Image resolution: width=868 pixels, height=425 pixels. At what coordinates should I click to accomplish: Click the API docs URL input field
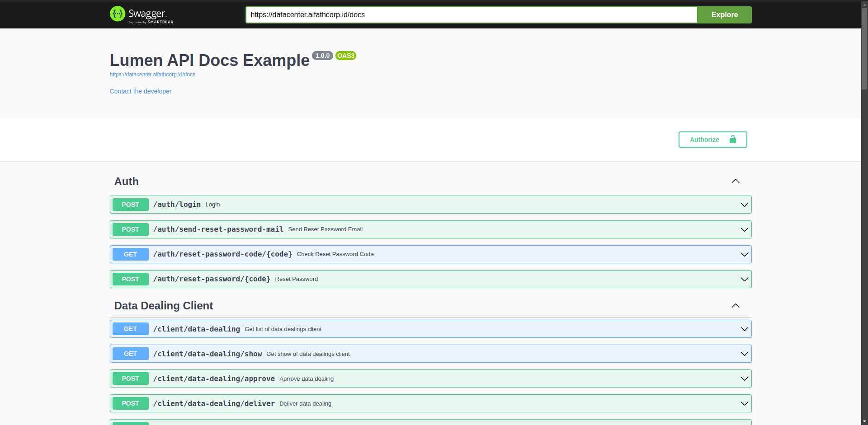click(471, 14)
